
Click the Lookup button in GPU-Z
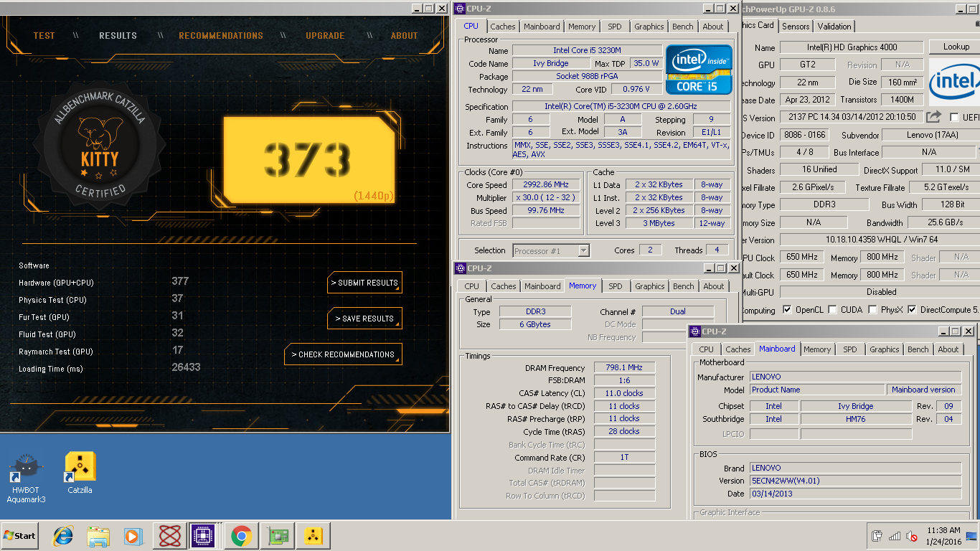pyautogui.click(x=956, y=47)
